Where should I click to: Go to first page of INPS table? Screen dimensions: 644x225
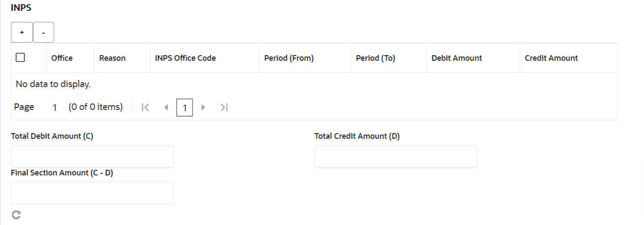[x=146, y=108]
